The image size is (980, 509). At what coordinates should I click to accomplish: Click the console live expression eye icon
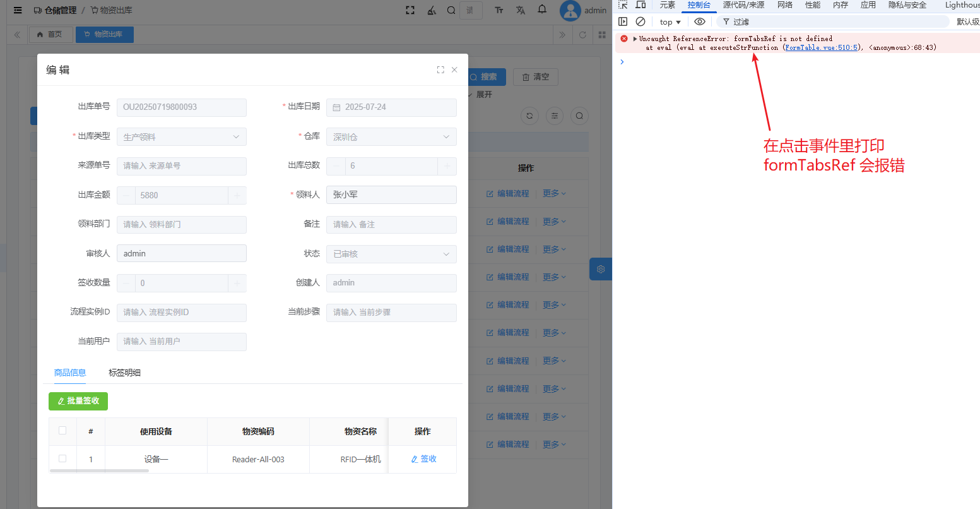pos(700,21)
